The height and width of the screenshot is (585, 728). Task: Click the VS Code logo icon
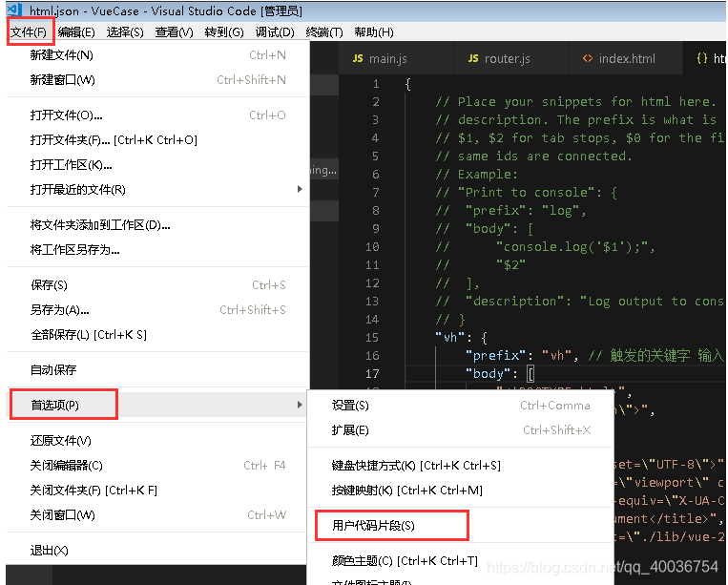coord(15,10)
